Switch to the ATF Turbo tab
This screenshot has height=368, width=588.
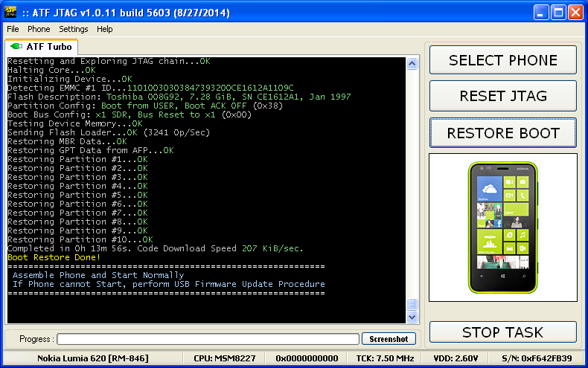[41, 47]
